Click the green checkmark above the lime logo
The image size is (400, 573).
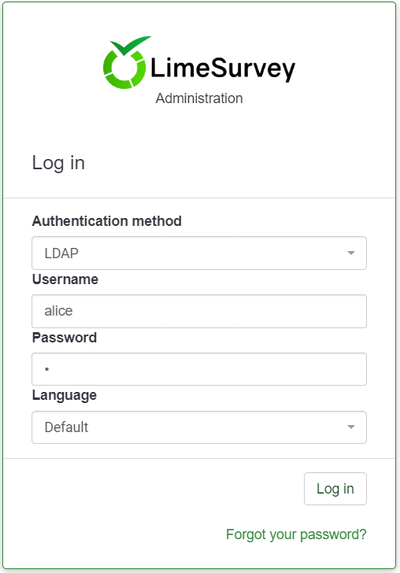[x=130, y=45]
